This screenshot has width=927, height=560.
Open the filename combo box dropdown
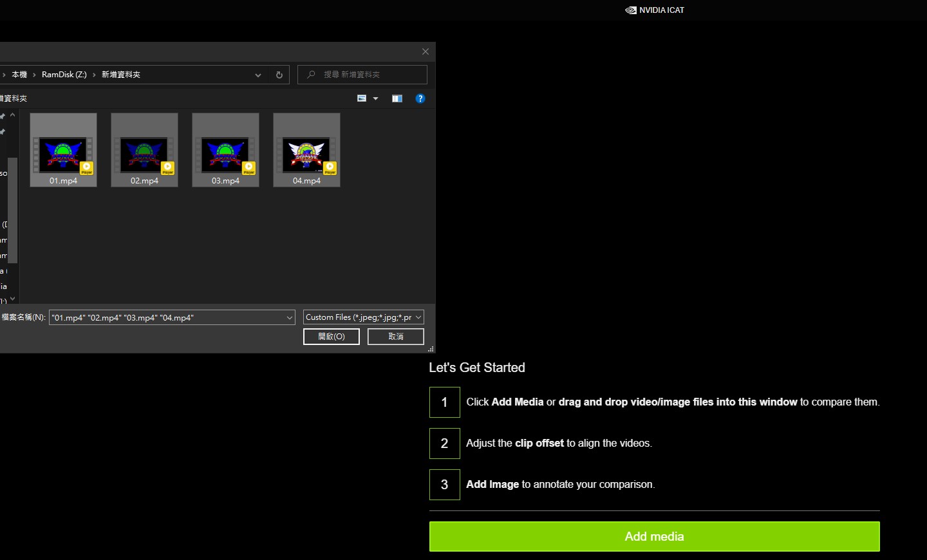[x=289, y=317]
